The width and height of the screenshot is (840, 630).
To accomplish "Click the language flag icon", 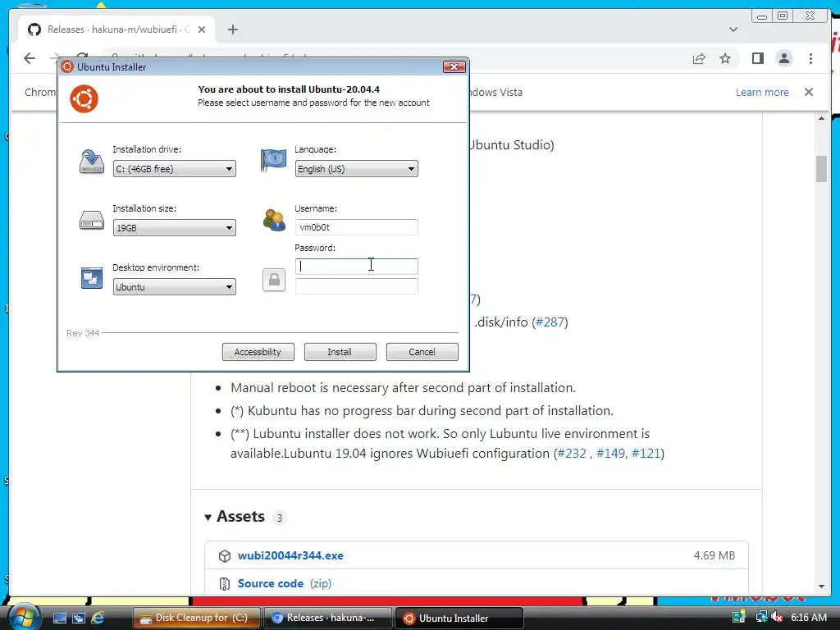I will 273,161.
